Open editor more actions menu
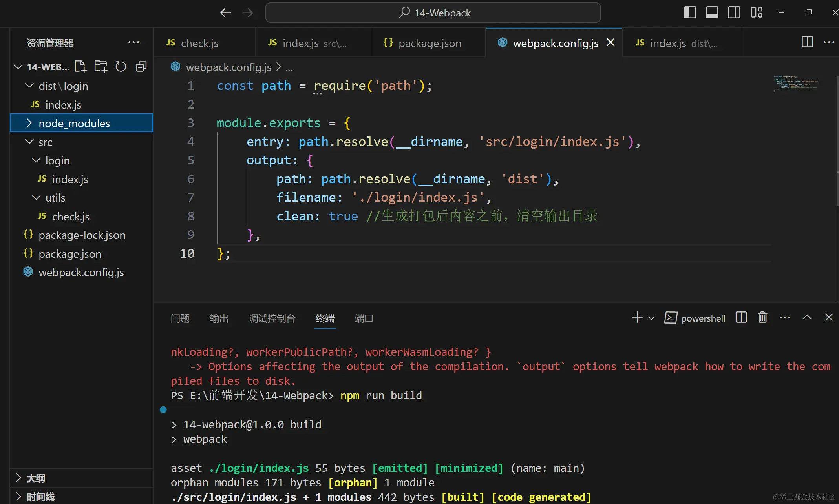Screen dimensions: 839x504 tap(829, 42)
